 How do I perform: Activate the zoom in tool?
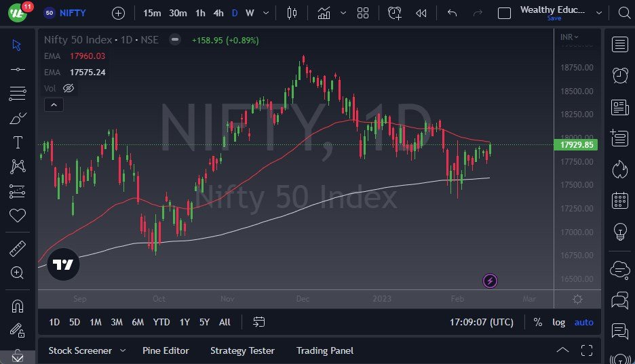pyautogui.click(x=17, y=273)
